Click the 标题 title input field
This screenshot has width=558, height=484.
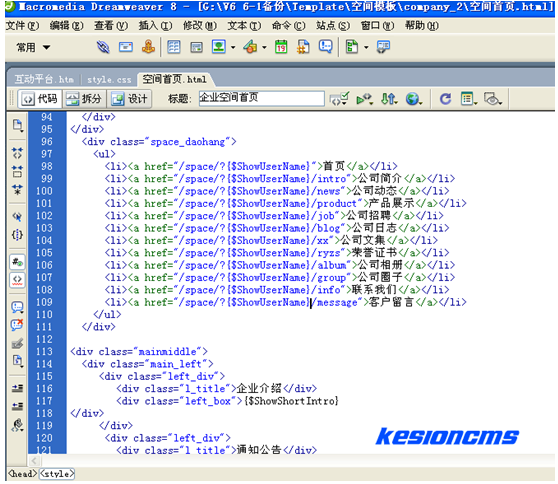click(x=261, y=98)
